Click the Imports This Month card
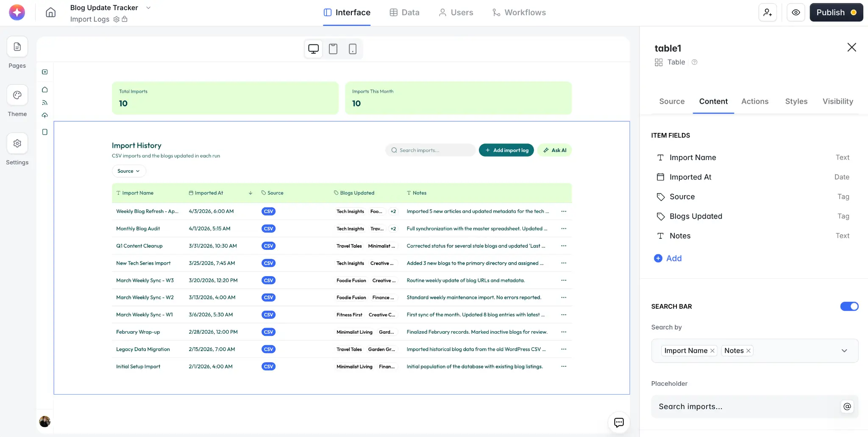Image resolution: width=868 pixels, height=437 pixels. tap(459, 98)
